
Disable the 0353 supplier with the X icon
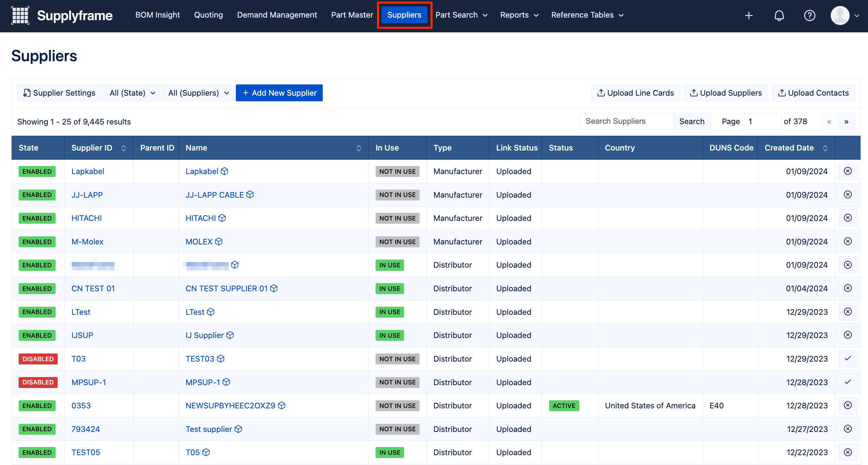(848, 405)
